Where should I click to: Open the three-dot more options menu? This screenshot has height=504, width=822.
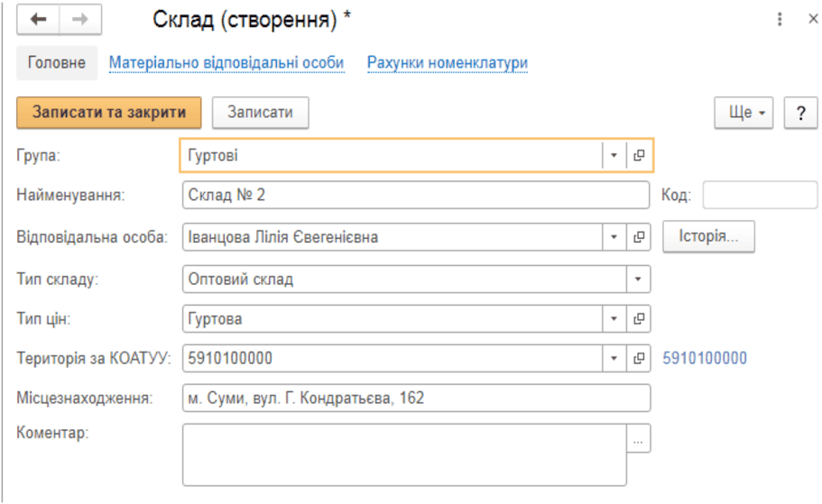[x=780, y=20]
